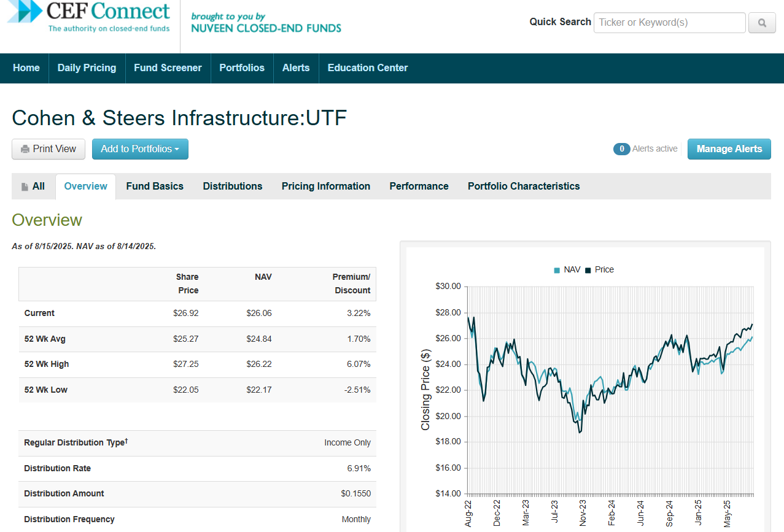The image size is (784, 532).
Task: Click the Distribution Frequency value Monthly
Action: tap(356, 520)
